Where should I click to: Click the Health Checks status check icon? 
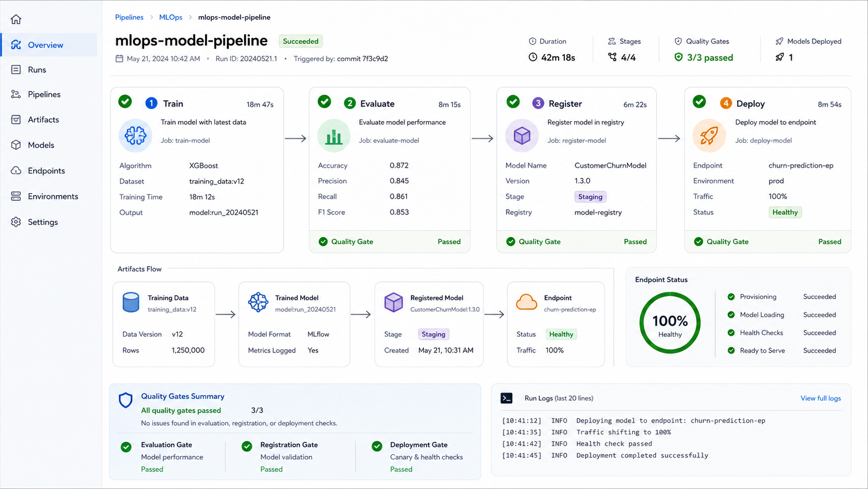[731, 333]
